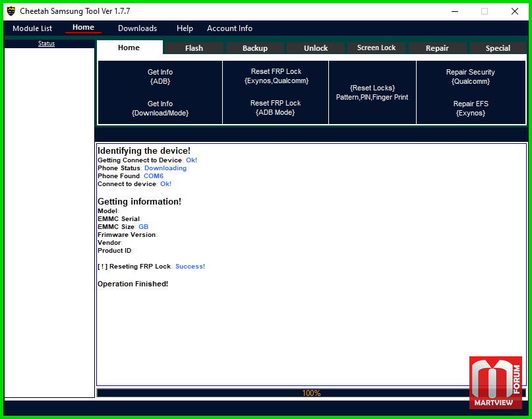
Task: Click the Cheetah shield app icon
Action: (11, 11)
